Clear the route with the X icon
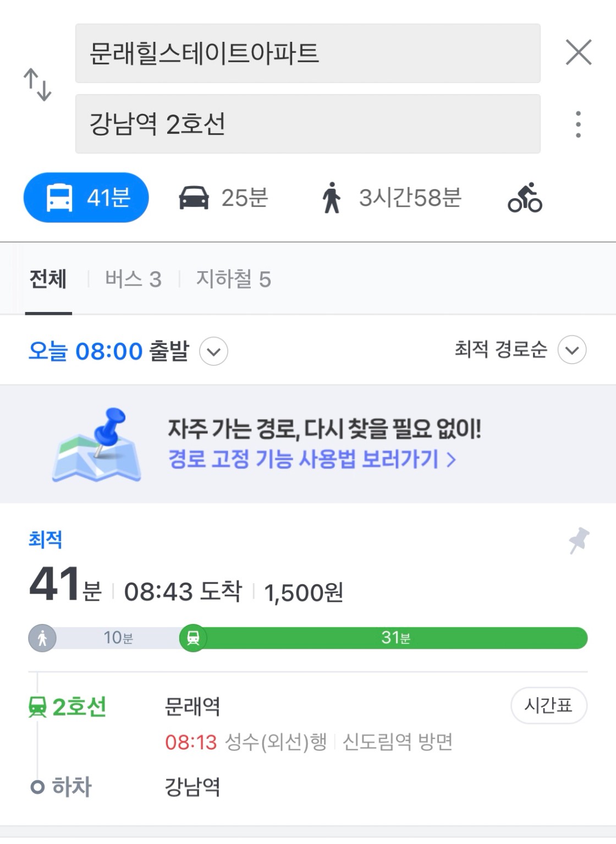Viewport: 616px width, 844px height. tap(579, 52)
